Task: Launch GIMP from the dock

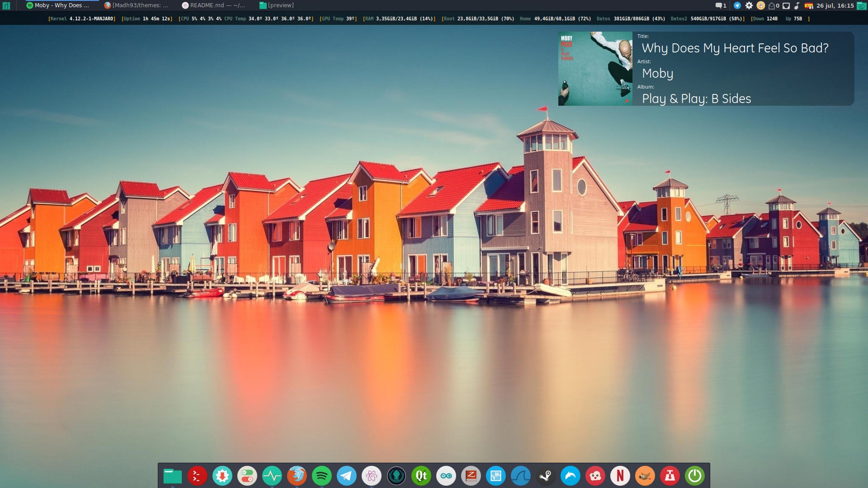Action: [645, 476]
